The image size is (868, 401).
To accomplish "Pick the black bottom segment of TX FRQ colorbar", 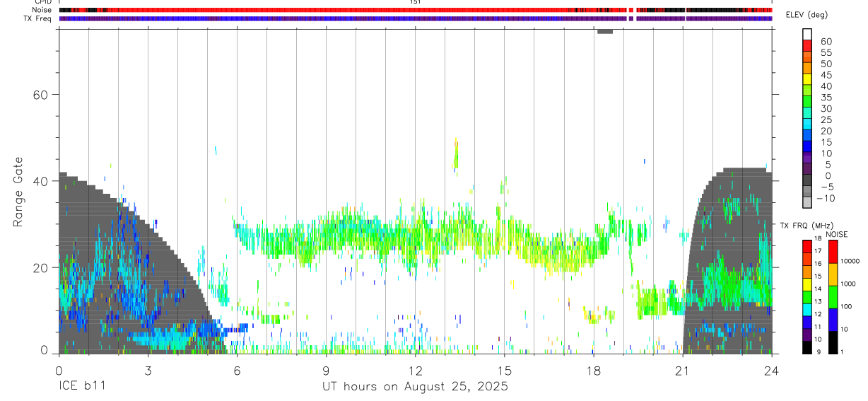I will point(807,347).
